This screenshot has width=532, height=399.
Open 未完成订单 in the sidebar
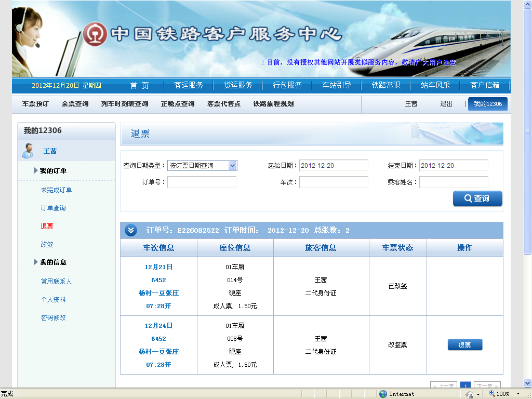click(56, 190)
